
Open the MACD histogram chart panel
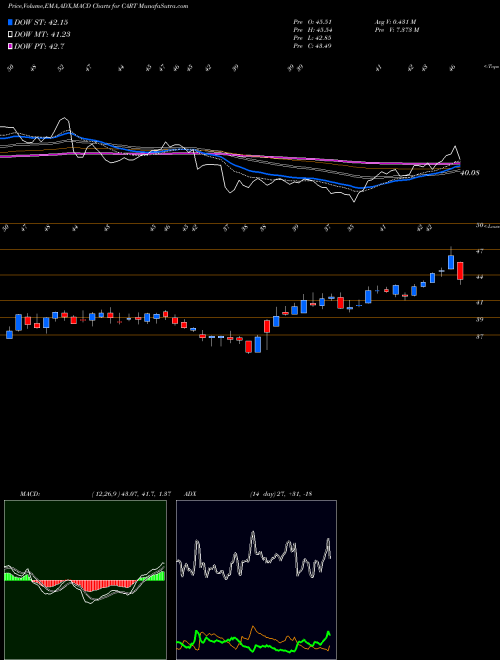(x=85, y=580)
